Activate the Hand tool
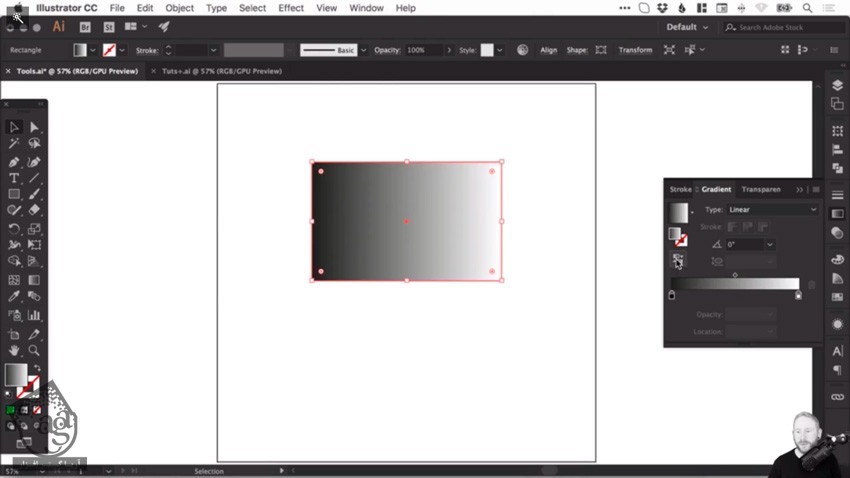 click(14, 350)
